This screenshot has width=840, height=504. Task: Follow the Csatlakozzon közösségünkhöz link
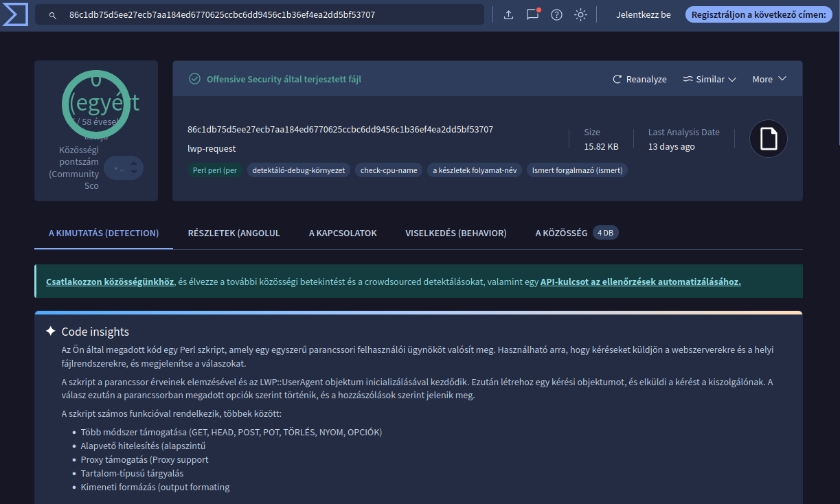[x=110, y=282]
